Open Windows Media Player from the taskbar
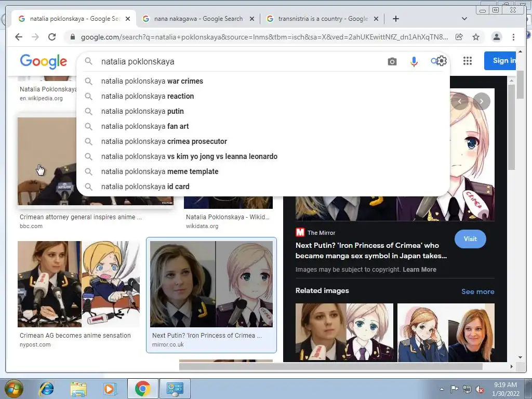The height and width of the screenshot is (399, 532). tap(110, 389)
